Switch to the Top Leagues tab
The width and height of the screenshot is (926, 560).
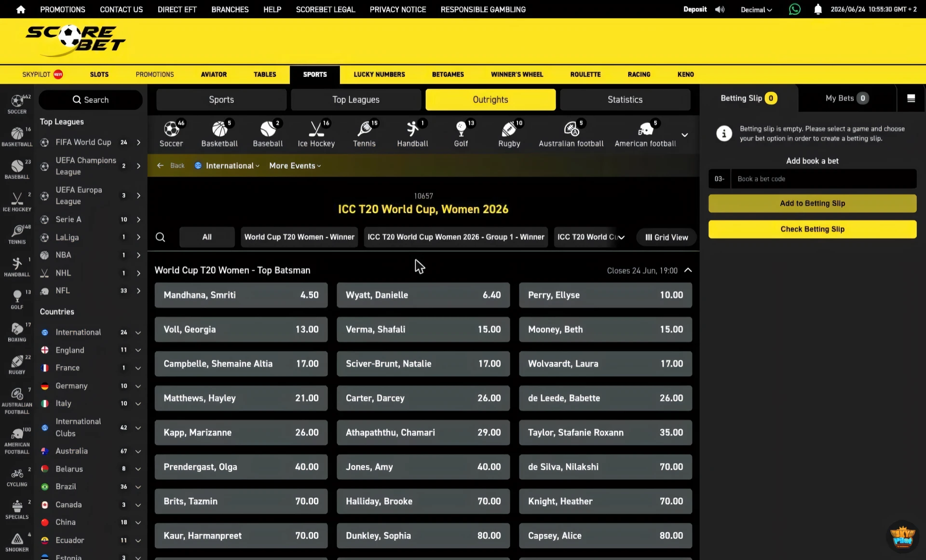355,99
